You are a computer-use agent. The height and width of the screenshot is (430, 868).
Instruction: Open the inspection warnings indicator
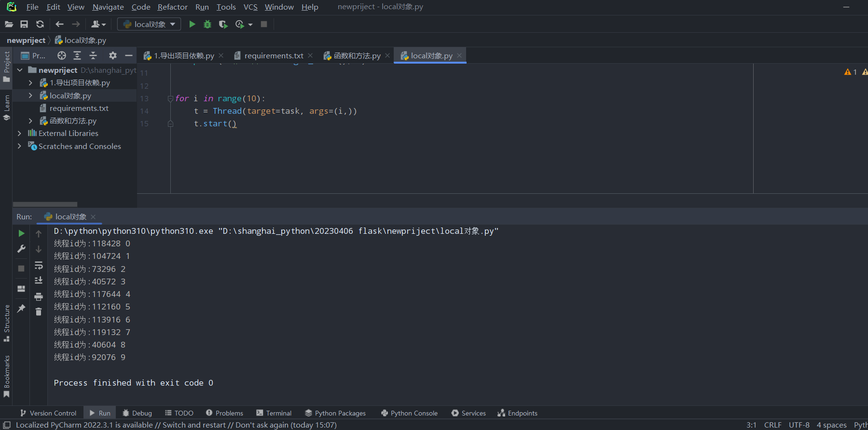(851, 72)
